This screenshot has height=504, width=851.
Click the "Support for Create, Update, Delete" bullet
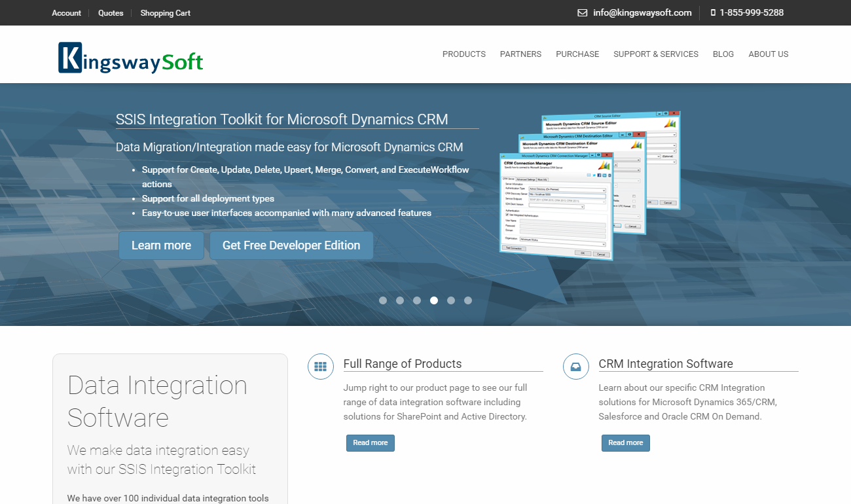[306, 177]
